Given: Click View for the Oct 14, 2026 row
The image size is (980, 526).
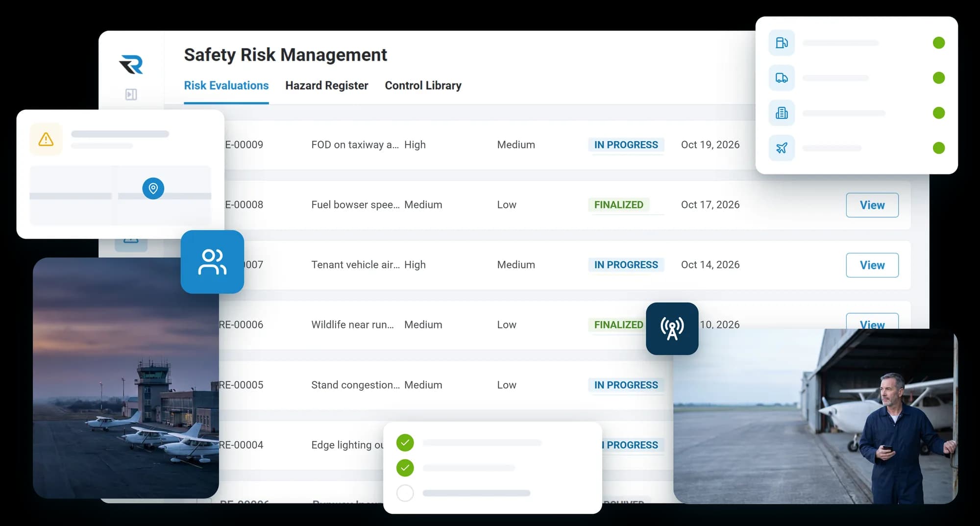Looking at the screenshot, I should 872,265.
